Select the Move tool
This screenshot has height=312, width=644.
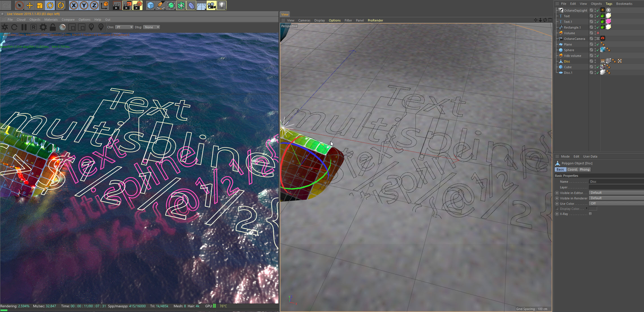coord(29,5)
